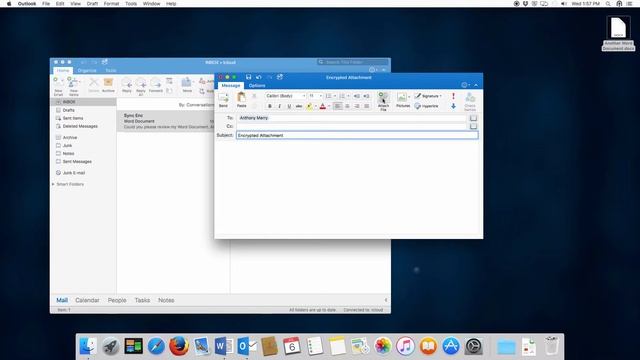Click New Email in Inbox window
The image size is (640, 360).
(58, 87)
